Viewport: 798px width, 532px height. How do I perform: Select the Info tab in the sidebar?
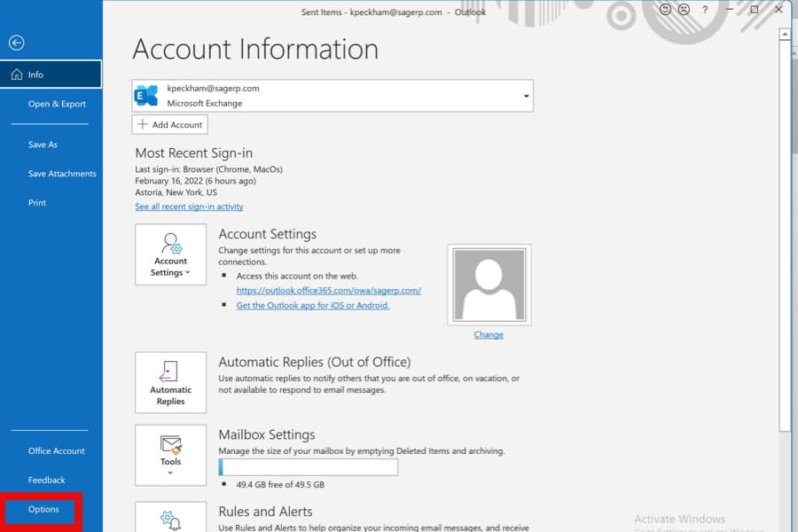pyautogui.click(x=35, y=74)
